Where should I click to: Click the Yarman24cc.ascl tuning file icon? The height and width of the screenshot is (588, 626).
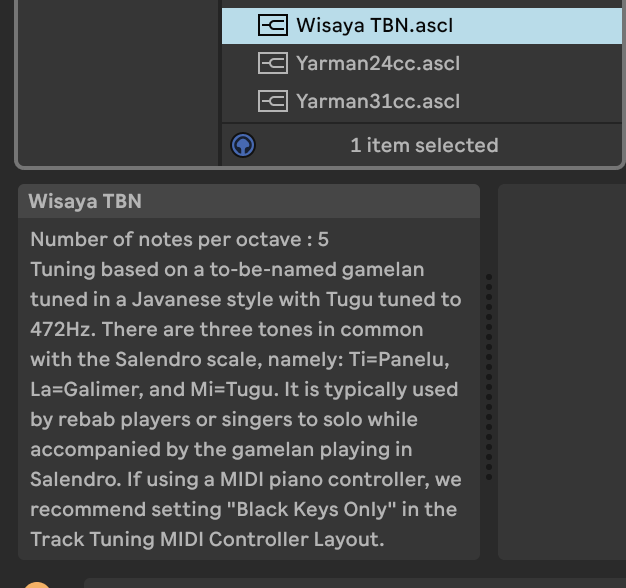pos(273,63)
